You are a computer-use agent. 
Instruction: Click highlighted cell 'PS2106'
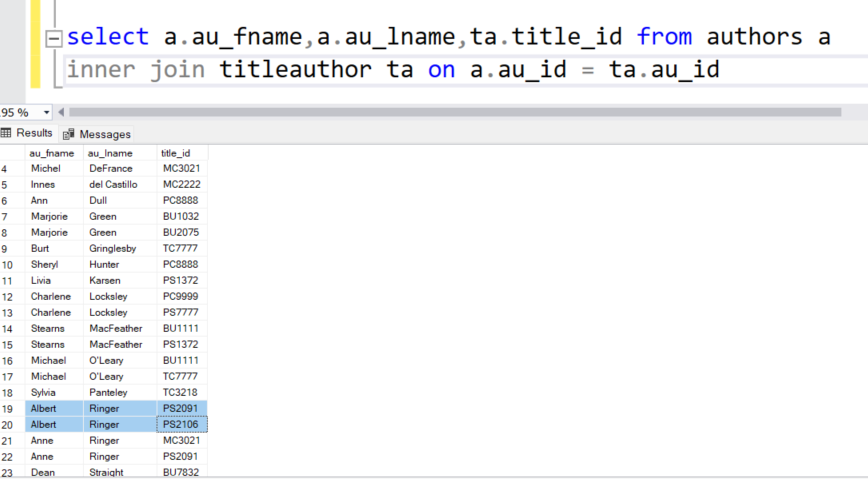(182, 425)
